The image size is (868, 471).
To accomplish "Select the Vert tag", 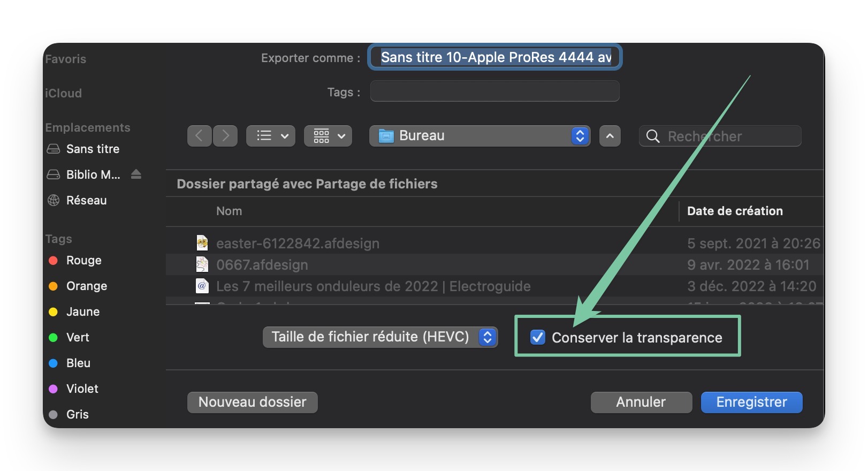I will coord(78,337).
